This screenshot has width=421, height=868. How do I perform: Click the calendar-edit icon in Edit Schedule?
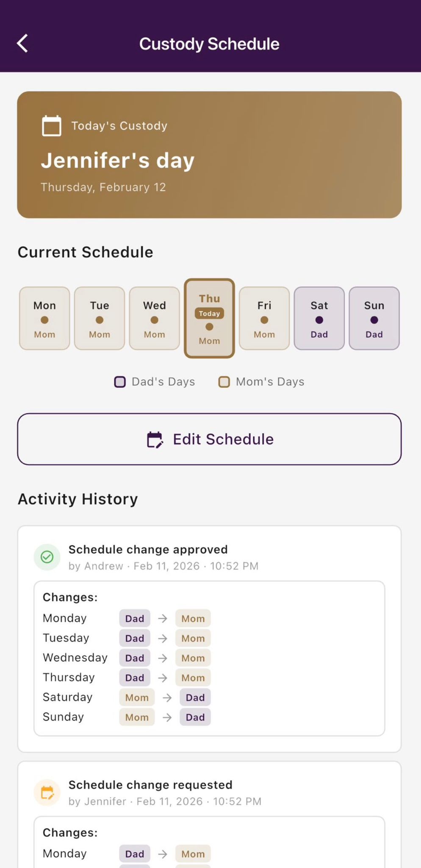coord(155,440)
